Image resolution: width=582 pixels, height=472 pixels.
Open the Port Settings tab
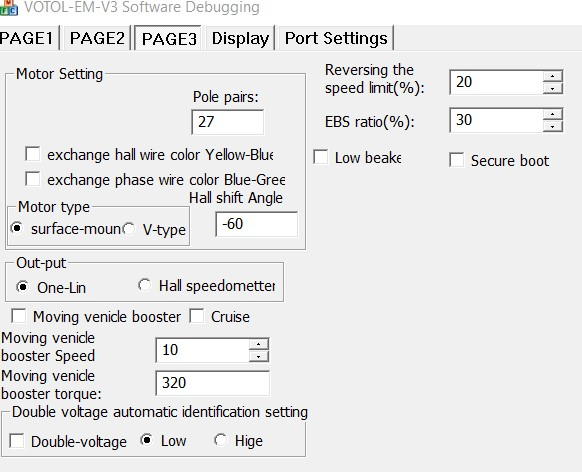pos(336,38)
